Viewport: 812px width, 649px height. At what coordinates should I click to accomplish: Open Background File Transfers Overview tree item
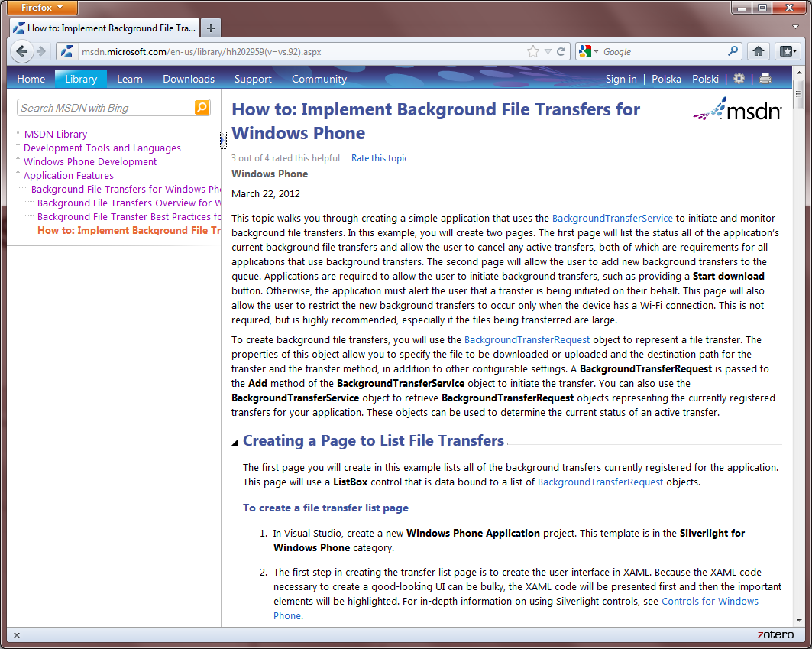click(129, 203)
